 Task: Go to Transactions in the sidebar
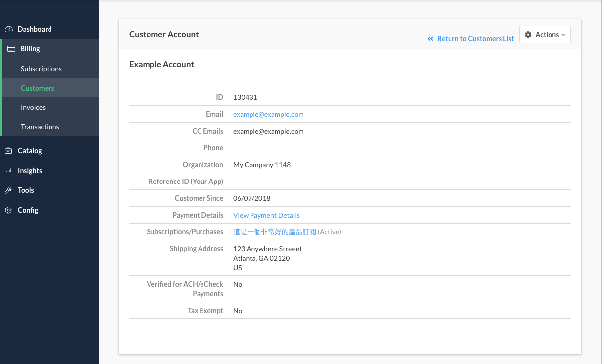pyautogui.click(x=40, y=127)
